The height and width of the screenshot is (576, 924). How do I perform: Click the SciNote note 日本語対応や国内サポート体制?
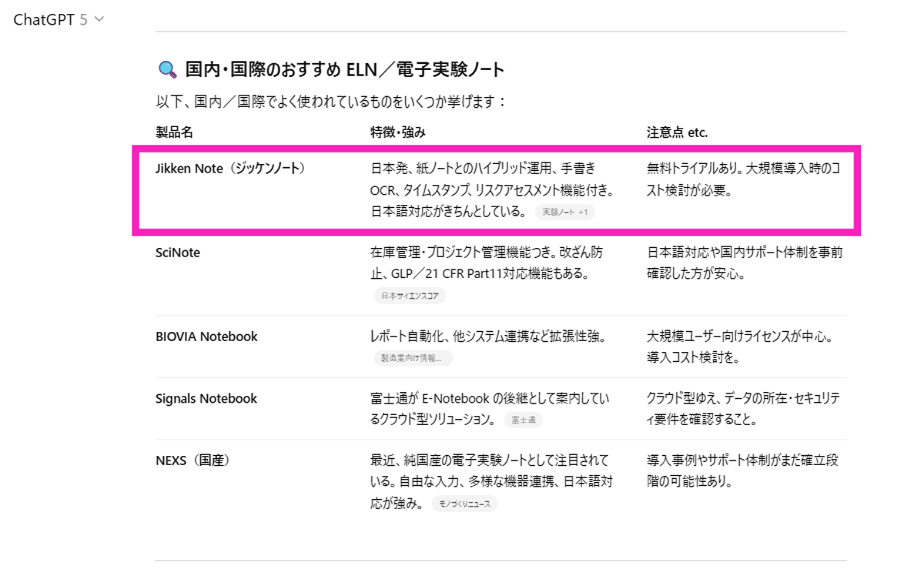[x=745, y=263]
